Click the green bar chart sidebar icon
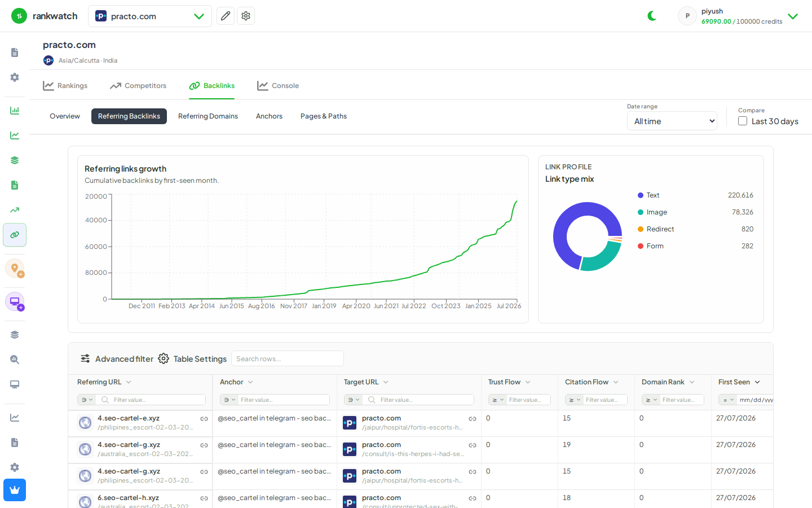This screenshot has width=812, height=508. 15,111
